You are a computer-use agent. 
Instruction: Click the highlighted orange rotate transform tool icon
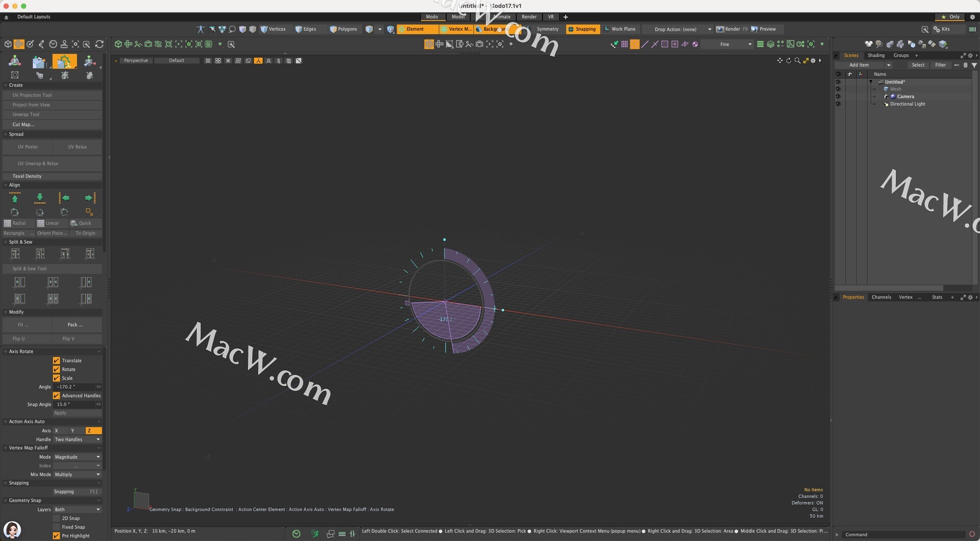[64, 62]
